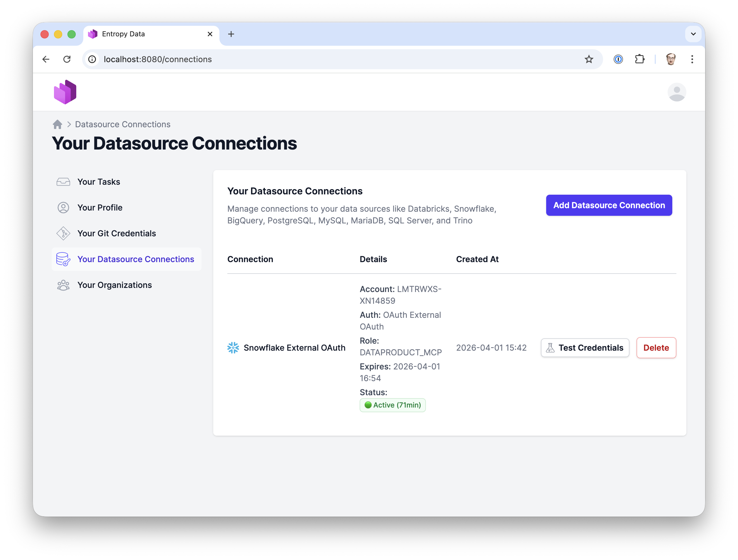Click the 1Password extension icon
Viewport: 738px width, 560px height.
pos(618,59)
